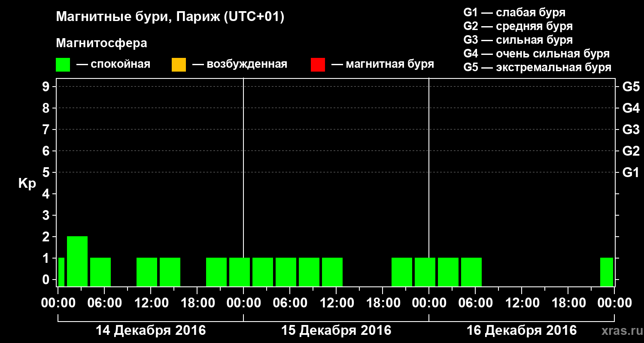Click the 'Магнитосфера' heading
The height and width of the screenshot is (343, 644).
[x=101, y=43]
